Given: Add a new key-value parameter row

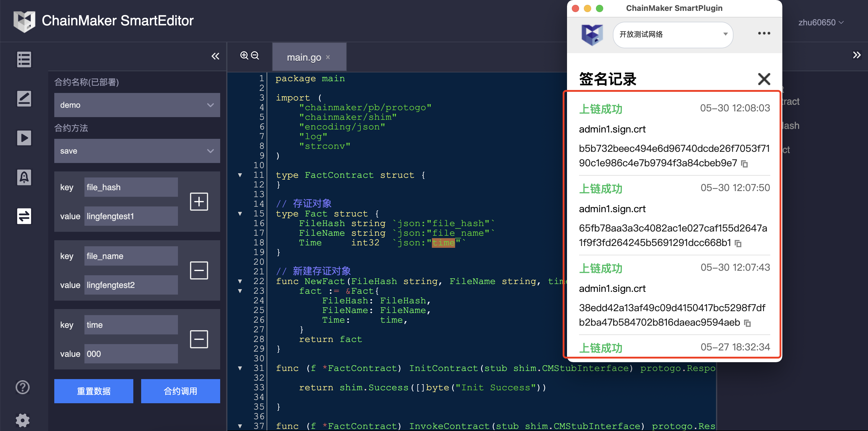Looking at the screenshot, I should [199, 202].
